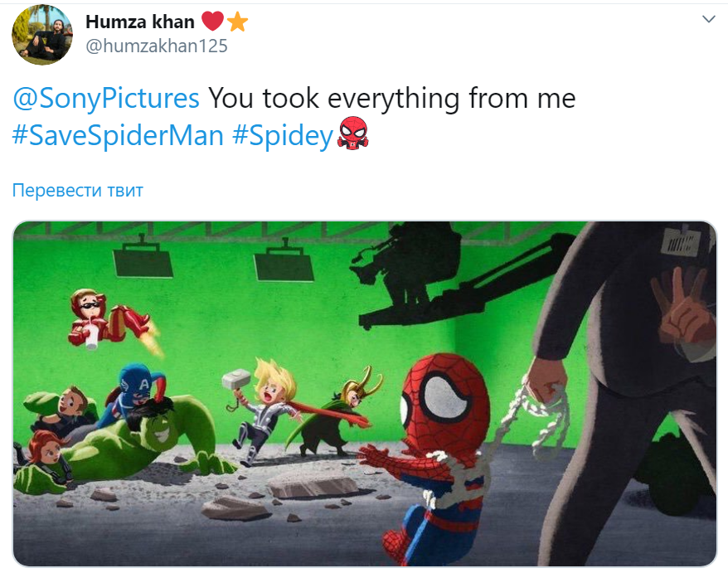Open the @SonyPictures mention

(106, 98)
